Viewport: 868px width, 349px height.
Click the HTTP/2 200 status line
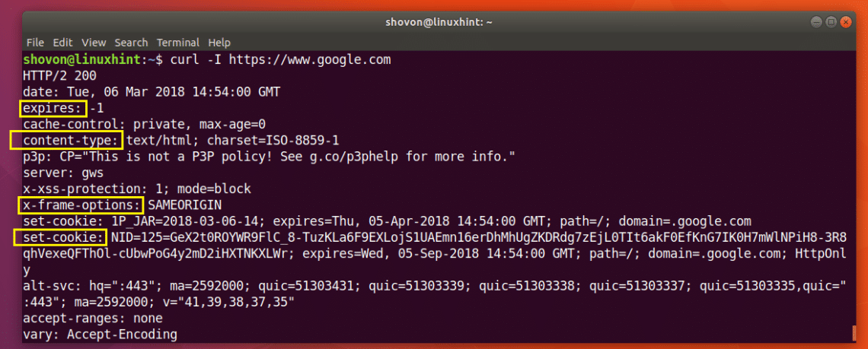tap(60, 76)
